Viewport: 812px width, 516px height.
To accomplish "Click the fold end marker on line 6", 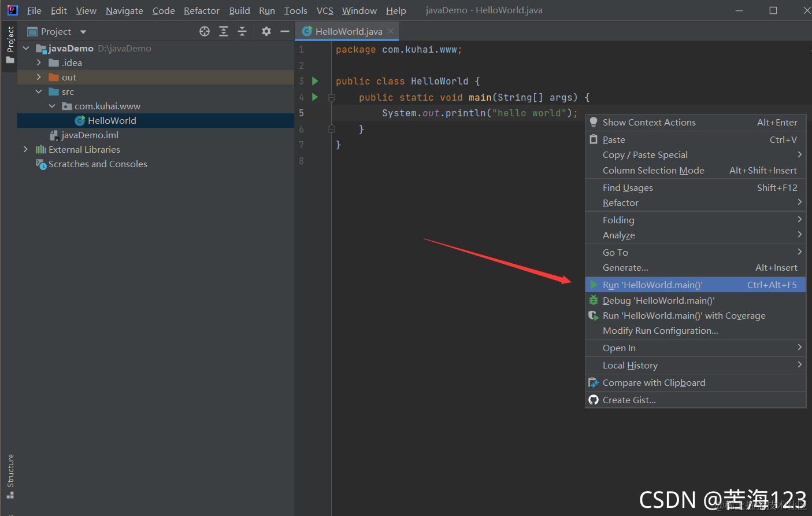I will (x=332, y=128).
